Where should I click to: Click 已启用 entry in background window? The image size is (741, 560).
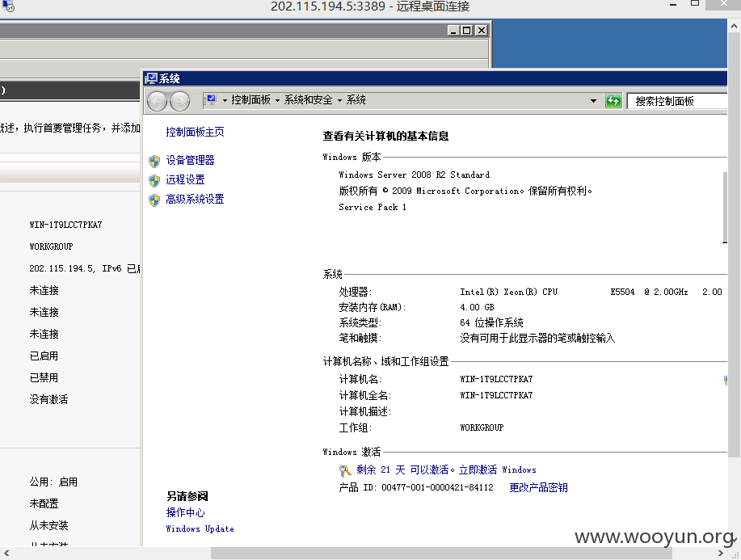click(x=44, y=356)
